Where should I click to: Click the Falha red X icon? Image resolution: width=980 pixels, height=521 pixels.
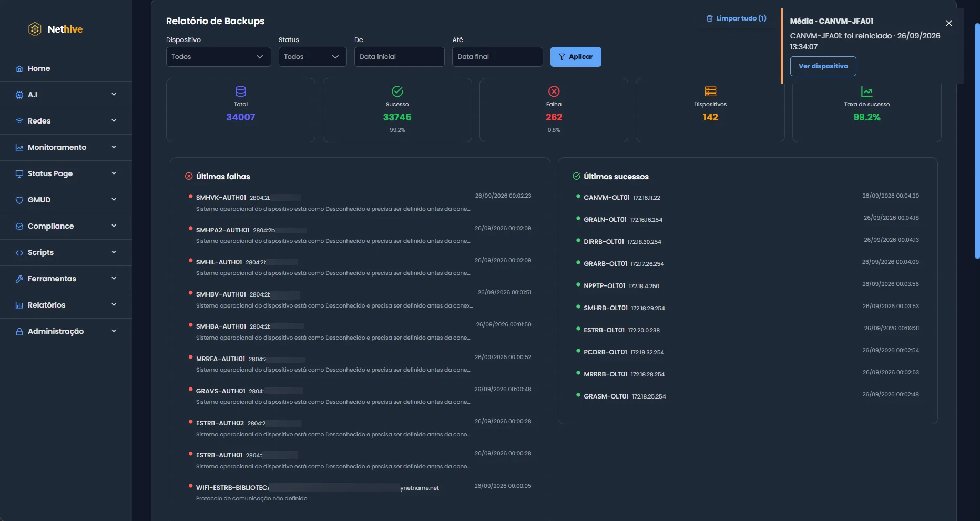pyautogui.click(x=554, y=91)
